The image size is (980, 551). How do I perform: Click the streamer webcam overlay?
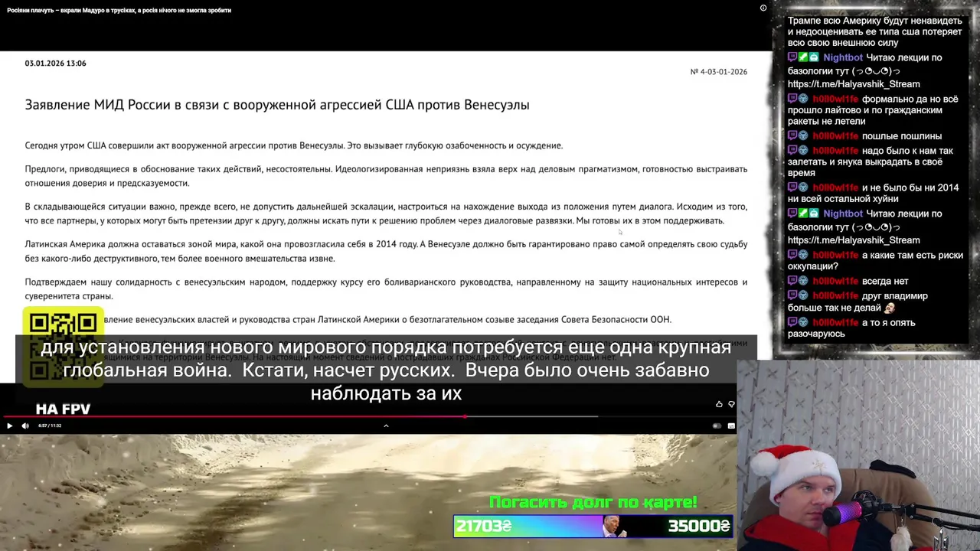coord(859,455)
